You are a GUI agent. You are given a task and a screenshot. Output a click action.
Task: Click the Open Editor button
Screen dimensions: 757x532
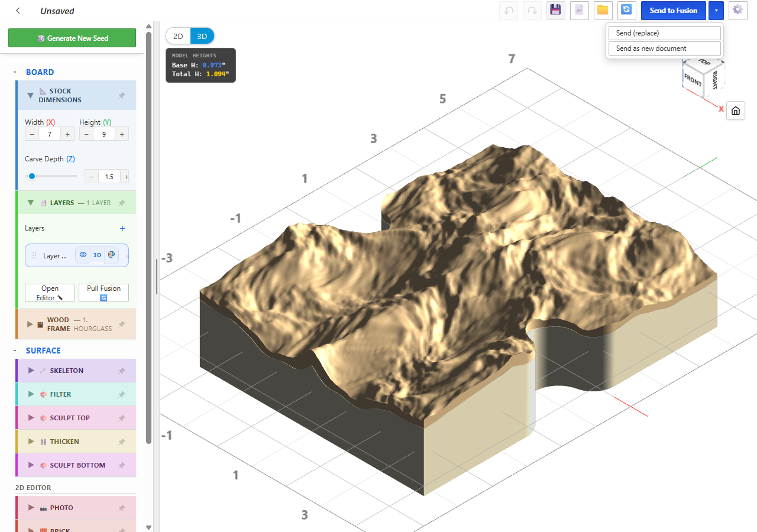50,293
